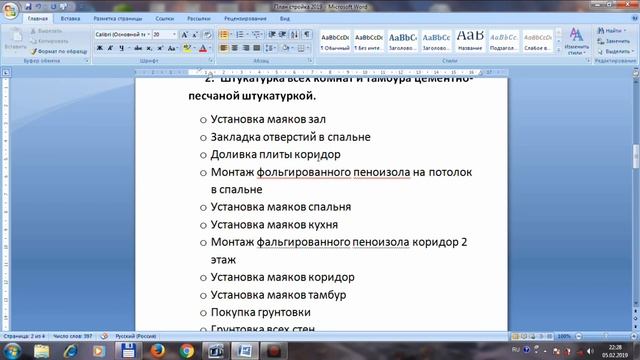The width and height of the screenshot is (640, 360).
Task: Open Рецензирование ribbon tab
Action: click(245, 18)
